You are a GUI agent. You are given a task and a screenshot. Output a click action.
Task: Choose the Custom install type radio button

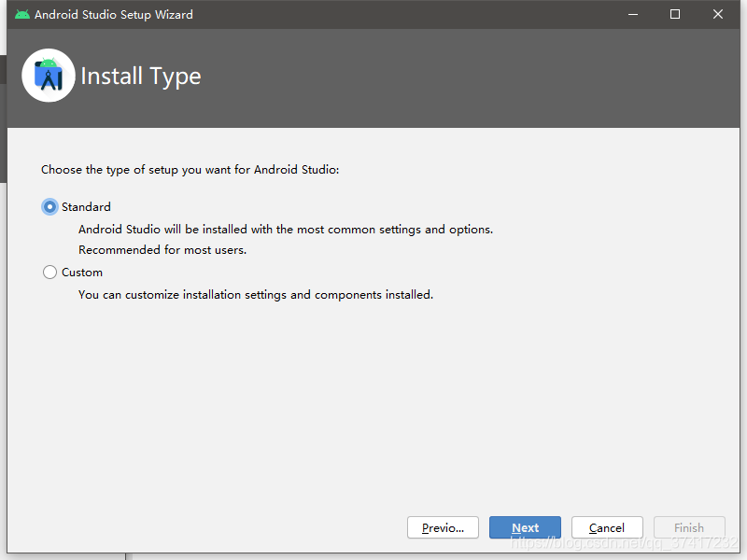click(x=49, y=272)
